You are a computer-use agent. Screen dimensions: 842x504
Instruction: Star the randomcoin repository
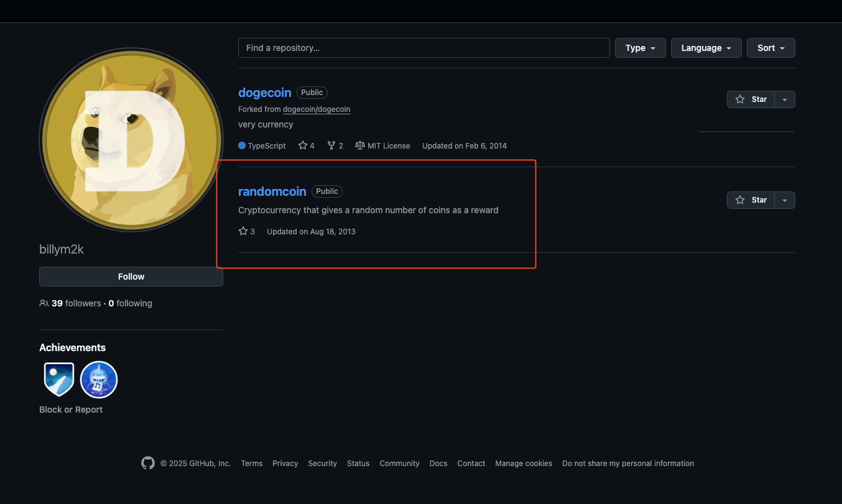coord(751,199)
